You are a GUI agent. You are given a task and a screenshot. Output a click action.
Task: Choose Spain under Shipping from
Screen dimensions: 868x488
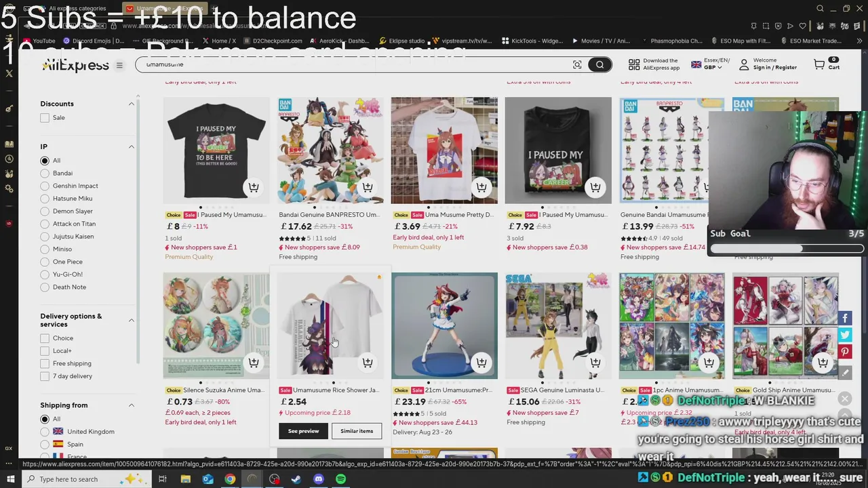coord(45,445)
